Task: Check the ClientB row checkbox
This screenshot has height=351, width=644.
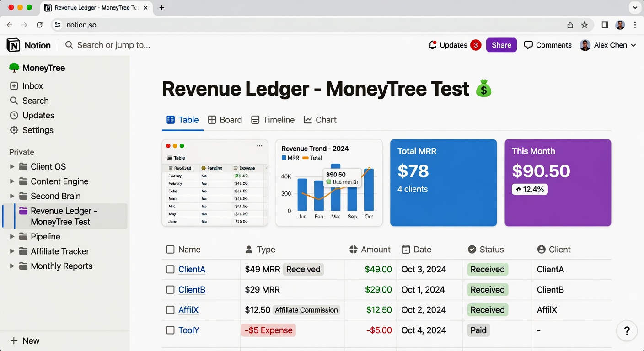Action: click(170, 290)
